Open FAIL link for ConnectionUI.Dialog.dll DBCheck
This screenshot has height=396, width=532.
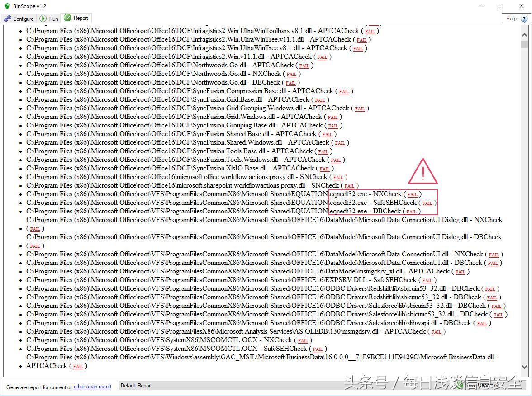click(35, 246)
